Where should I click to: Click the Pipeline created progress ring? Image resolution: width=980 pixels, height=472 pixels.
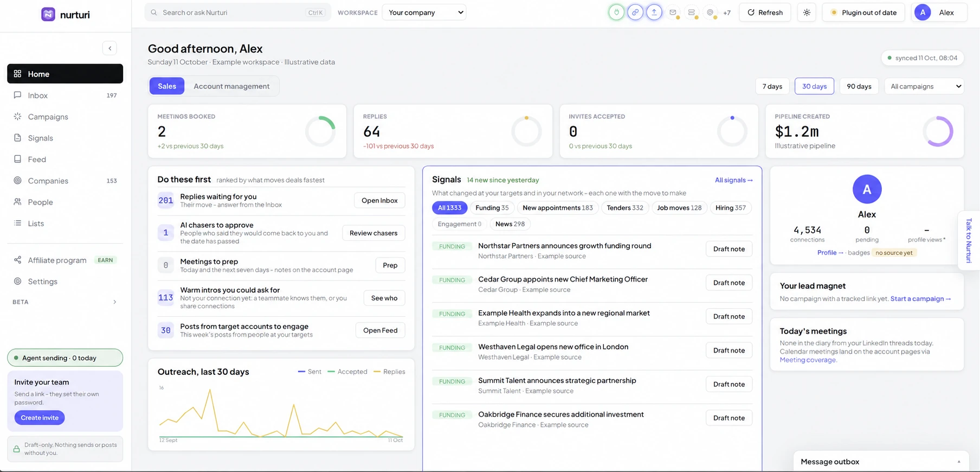(x=938, y=131)
